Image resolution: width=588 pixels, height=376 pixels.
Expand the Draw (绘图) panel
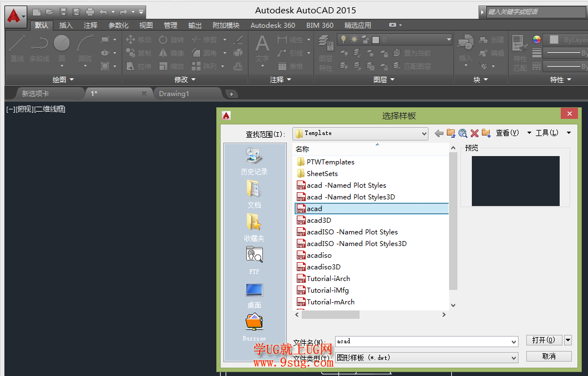[x=63, y=79]
